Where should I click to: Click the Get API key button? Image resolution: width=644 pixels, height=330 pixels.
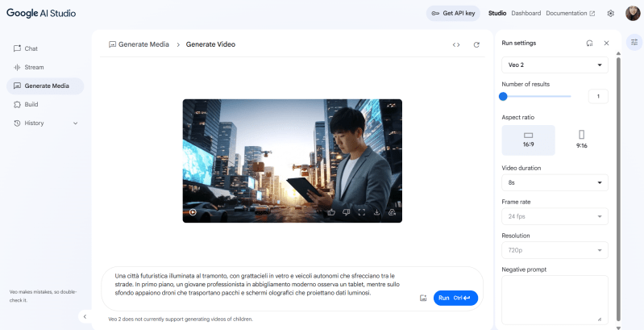(454, 13)
